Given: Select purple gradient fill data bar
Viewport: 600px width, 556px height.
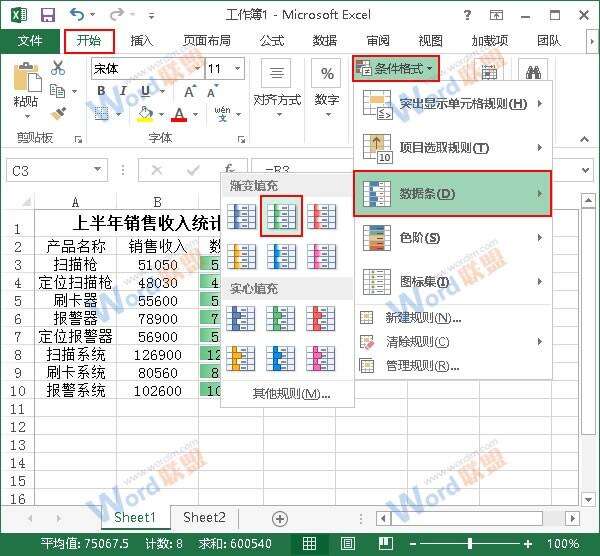Looking at the screenshot, I should pyautogui.click(x=321, y=257).
